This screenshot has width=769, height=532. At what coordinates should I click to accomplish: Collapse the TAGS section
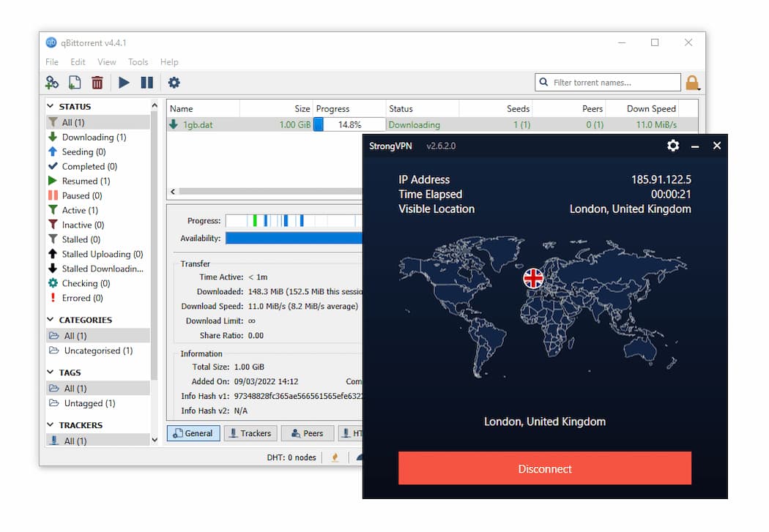[x=50, y=372]
